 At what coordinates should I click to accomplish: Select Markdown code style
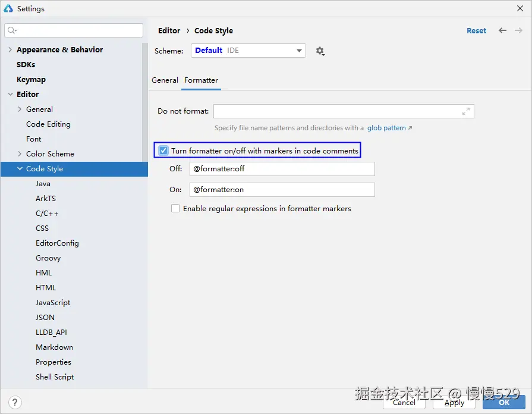click(x=54, y=347)
